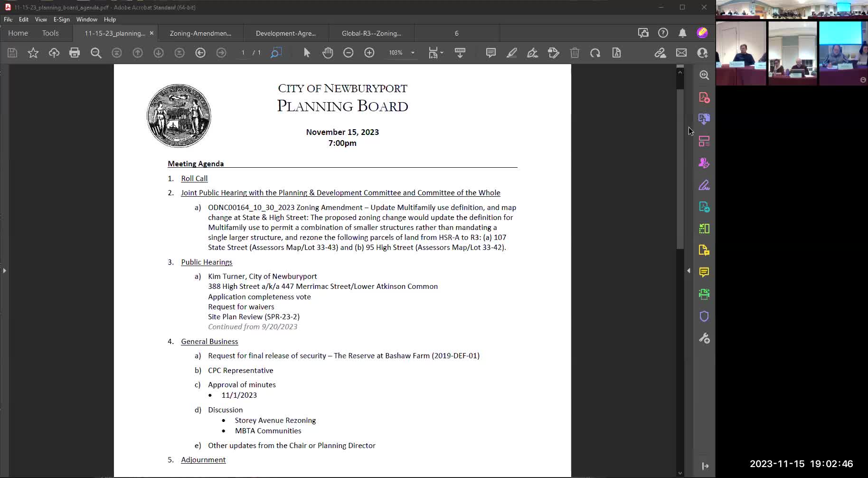Open the marquee zoom tool
The height and width of the screenshot is (478, 868).
pos(276,53)
